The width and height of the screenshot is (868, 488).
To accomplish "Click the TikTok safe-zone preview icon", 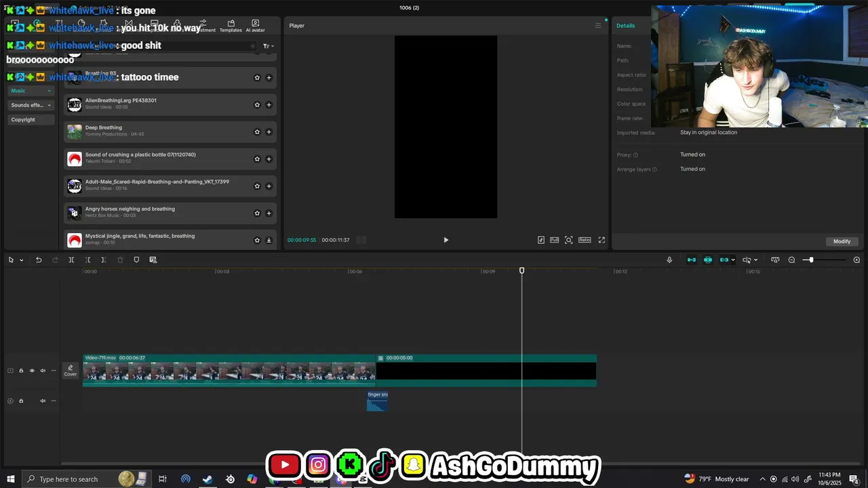I will (540, 240).
